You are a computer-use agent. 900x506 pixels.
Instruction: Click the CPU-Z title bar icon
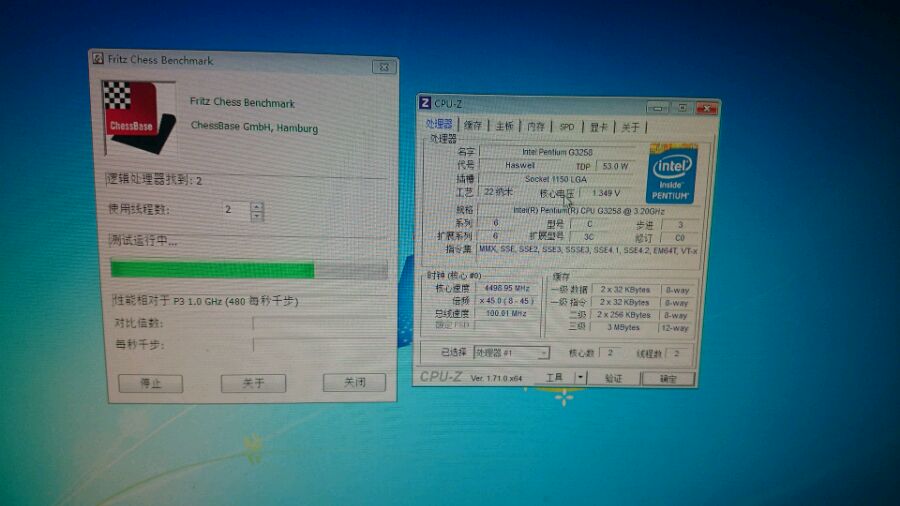pyautogui.click(x=425, y=103)
